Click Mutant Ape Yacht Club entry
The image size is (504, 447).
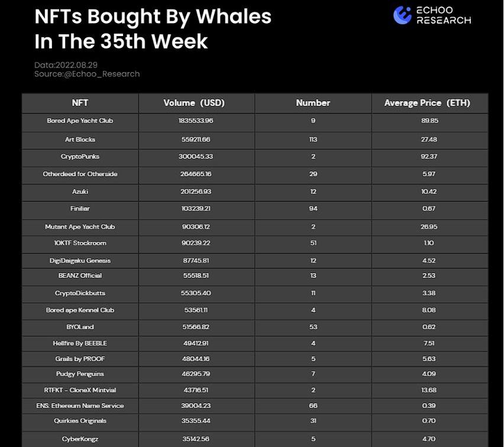[x=80, y=226]
